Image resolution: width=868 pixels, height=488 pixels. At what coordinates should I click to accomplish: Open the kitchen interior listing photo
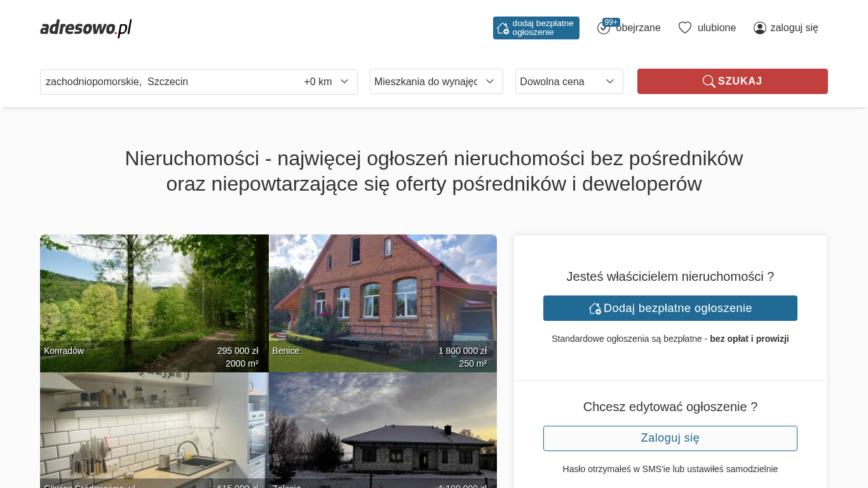pos(154,426)
